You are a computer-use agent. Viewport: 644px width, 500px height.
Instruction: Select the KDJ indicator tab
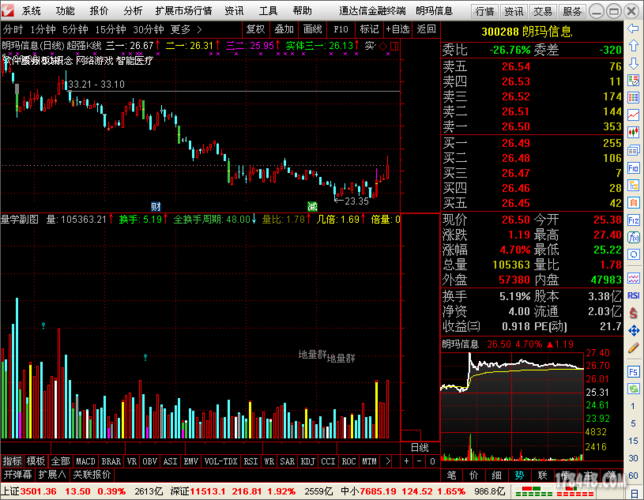(x=308, y=461)
